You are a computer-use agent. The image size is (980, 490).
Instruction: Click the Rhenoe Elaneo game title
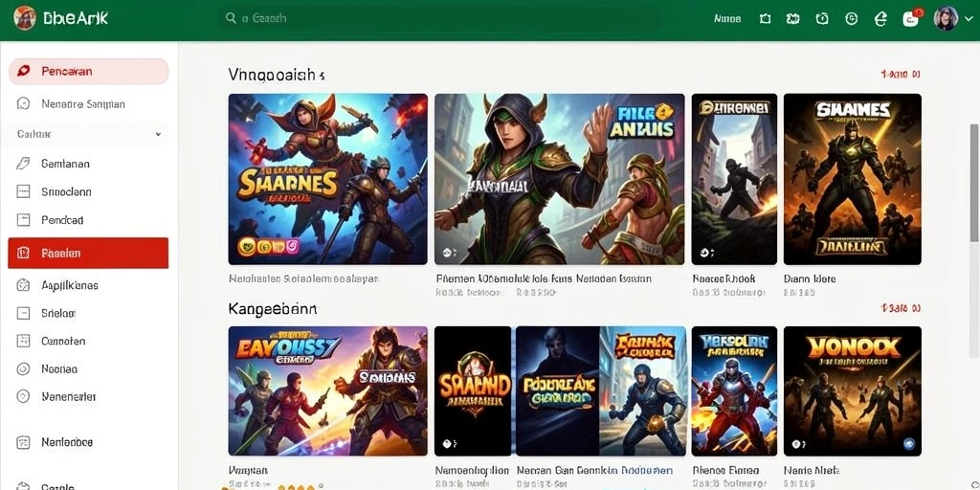pos(725,470)
